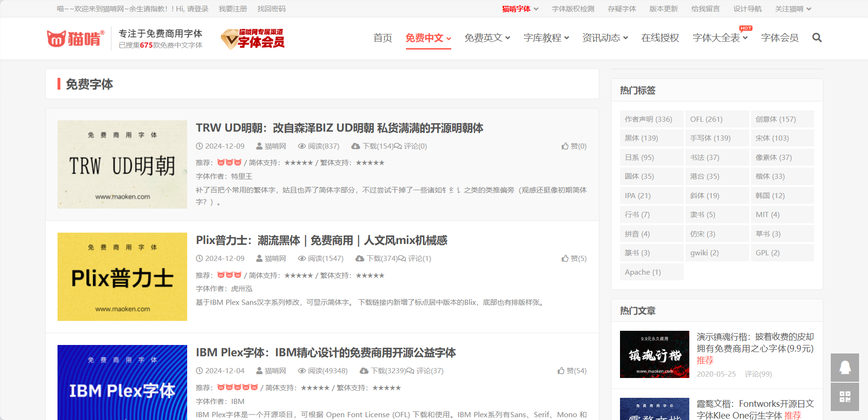868x420 pixels.
Task: Click comment bubble icon for Plix普力士
Action: point(402,259)
